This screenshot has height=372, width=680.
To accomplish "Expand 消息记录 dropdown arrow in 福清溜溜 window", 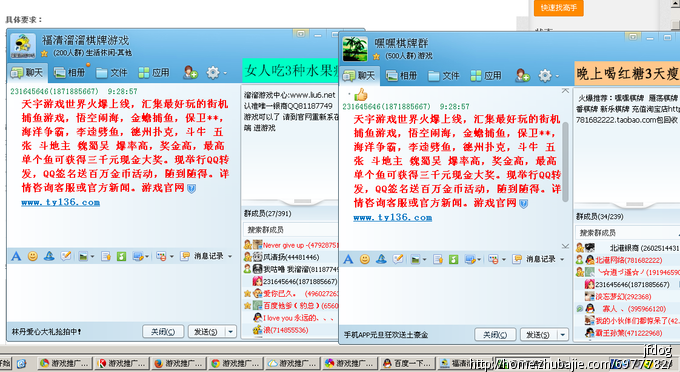I will pyautogui.click(x=230, y=257).
